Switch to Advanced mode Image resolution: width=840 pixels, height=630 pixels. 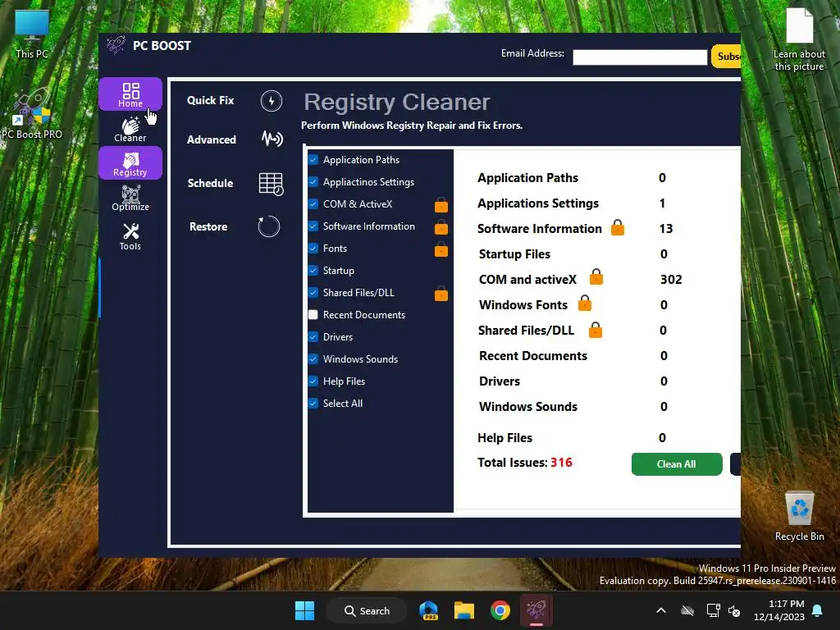[212, 139]
